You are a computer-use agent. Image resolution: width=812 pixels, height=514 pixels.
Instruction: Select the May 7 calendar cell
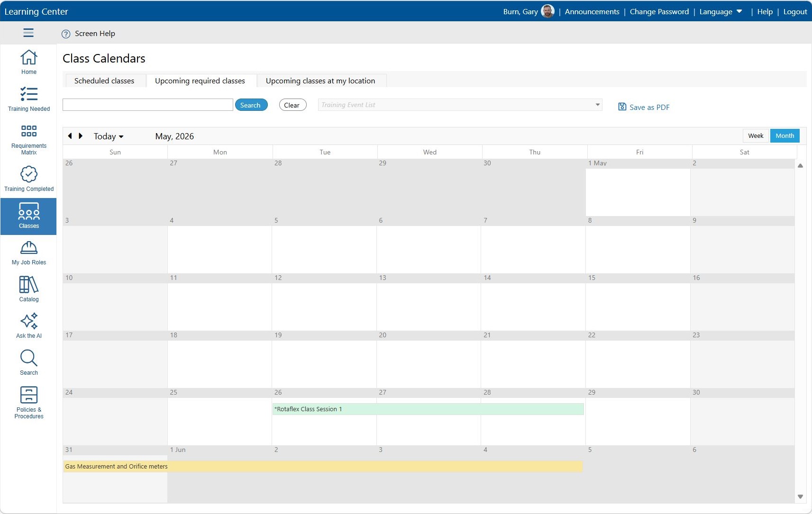[x=533, y=245]
